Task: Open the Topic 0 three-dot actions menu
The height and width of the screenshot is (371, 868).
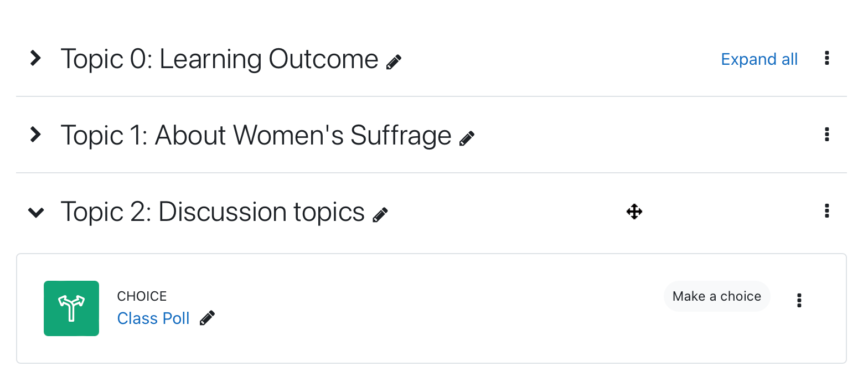Action: pos(827,58)
